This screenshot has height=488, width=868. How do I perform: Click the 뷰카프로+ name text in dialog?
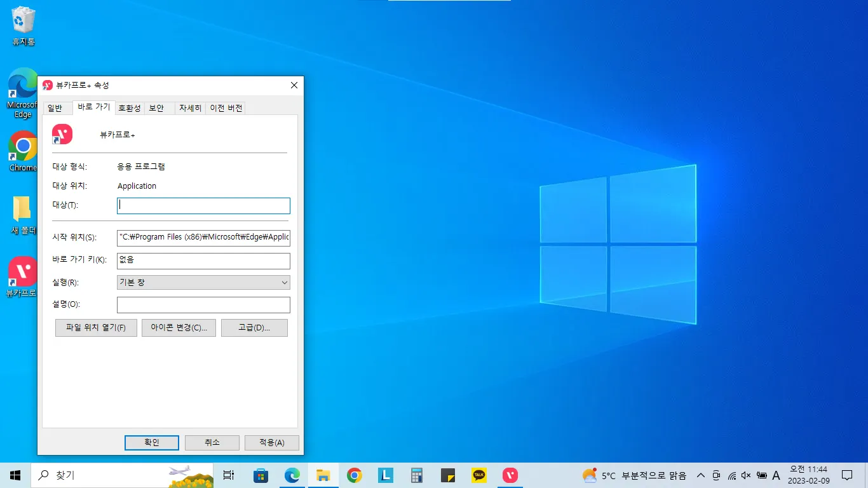pyautogui.click(x=118, y=135)
